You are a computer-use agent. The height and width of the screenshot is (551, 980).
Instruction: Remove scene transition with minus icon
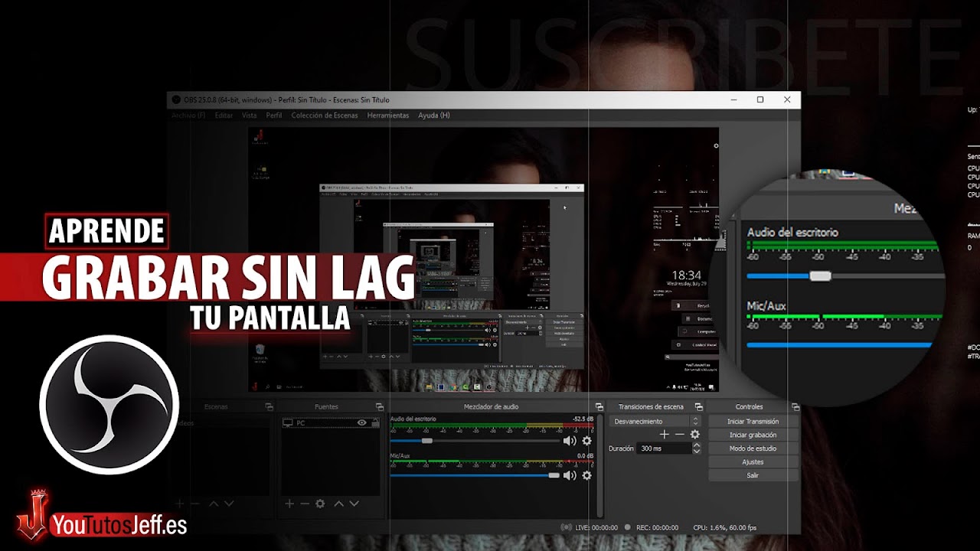click(680, 434)
